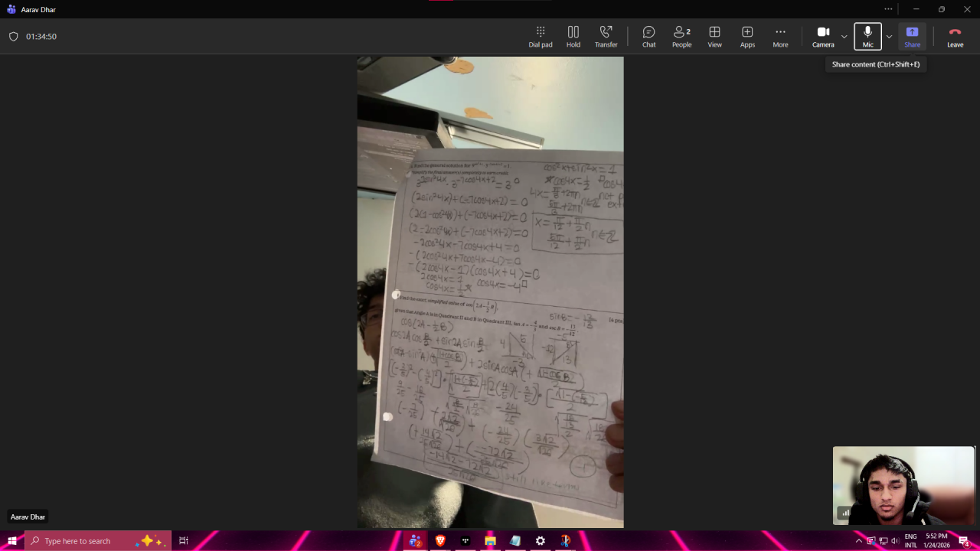Expand the More actions menu

(x=780, y=36)
